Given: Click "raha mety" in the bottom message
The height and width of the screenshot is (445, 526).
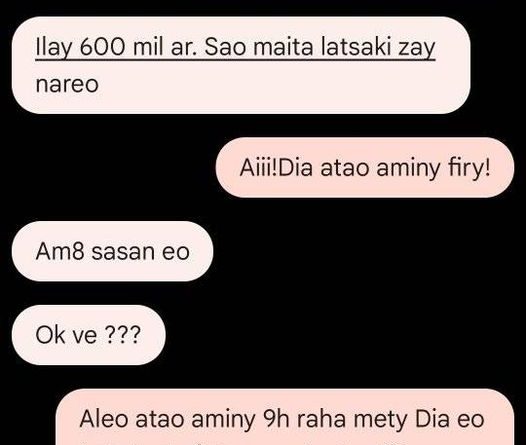Looking at the screenshot, I should tap(352, 419).
